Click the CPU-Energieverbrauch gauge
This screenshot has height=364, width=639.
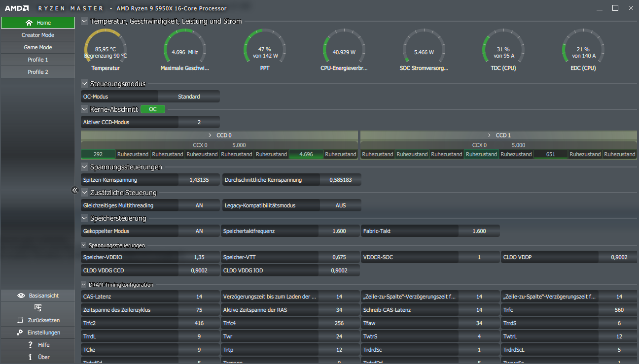point(344,50)
